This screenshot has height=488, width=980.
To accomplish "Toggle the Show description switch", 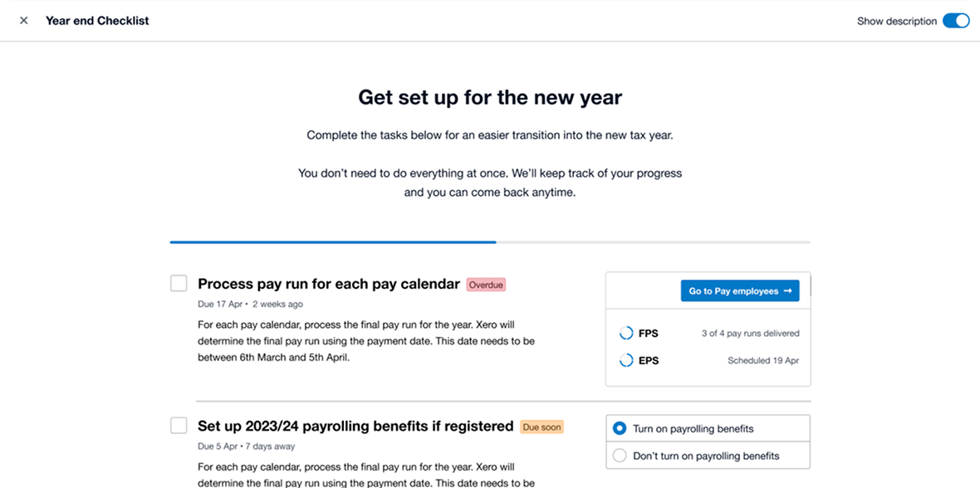I will pos(956,21).
